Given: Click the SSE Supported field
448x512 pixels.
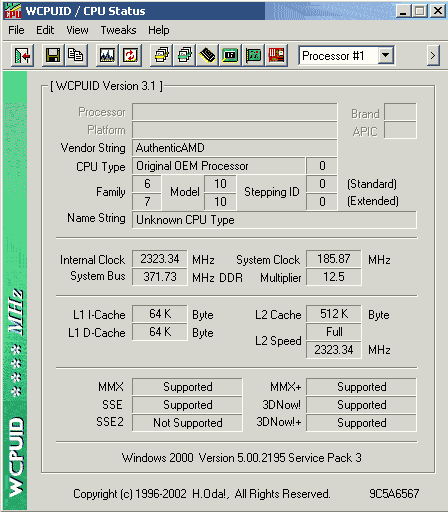Looking at the screenshot, I should [x=187, y=405].
